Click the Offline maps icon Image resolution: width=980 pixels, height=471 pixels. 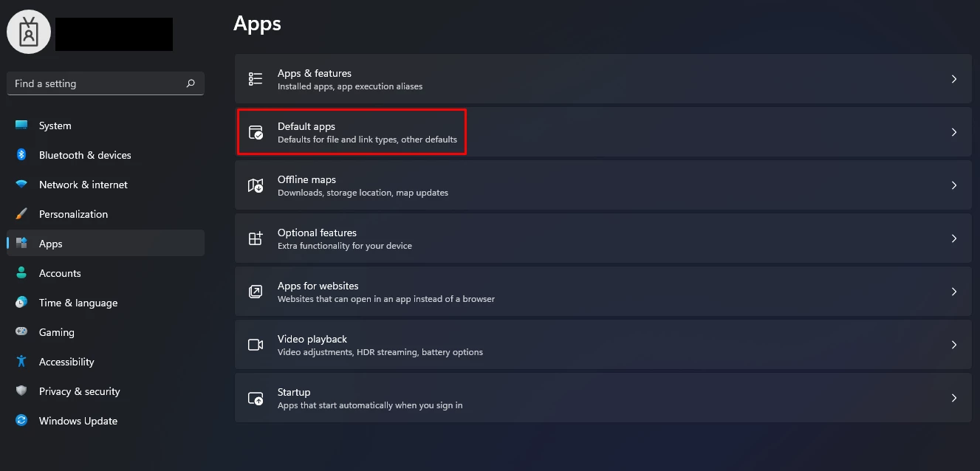click(256, 185)
